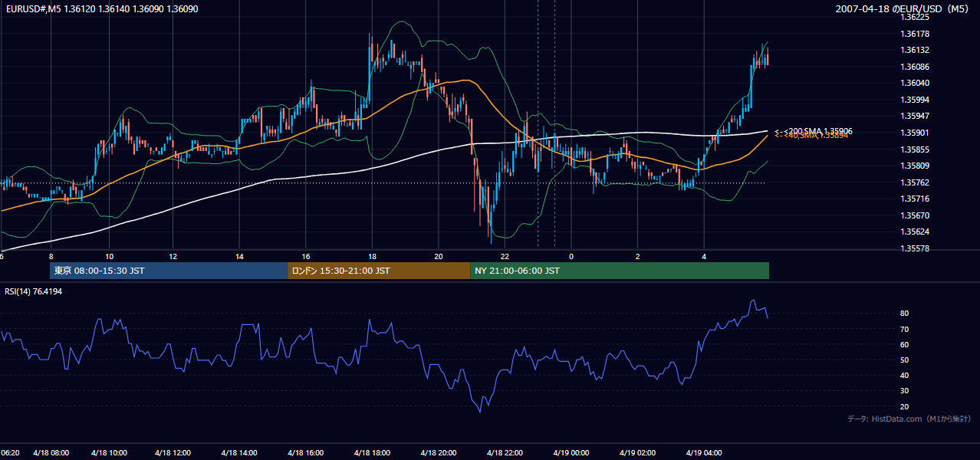The image size is (980, 460).
Task: Click hour label 18 below the price chart
Action: pyautogui.click(x=372, y=256)
